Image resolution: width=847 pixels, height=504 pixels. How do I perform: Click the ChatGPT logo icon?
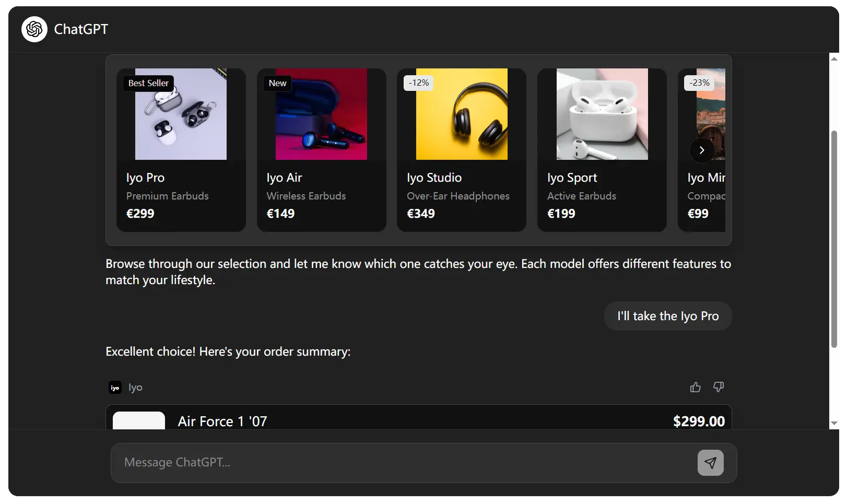[x=34, y=29]
